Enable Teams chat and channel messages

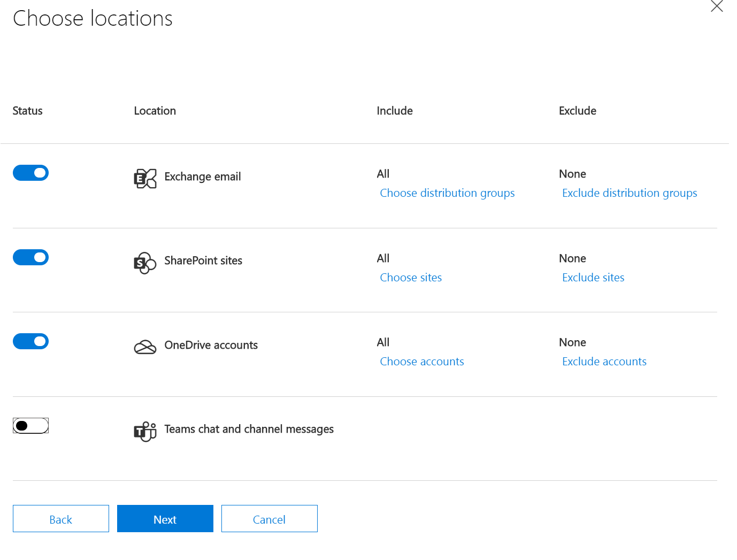(x=30, y=425)
